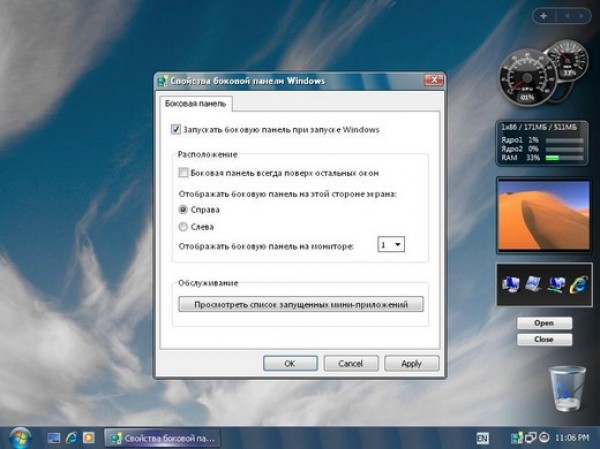This screenshot has width=600, height=449.
Task: Click the EN language indicator
Action: (483, 438)
